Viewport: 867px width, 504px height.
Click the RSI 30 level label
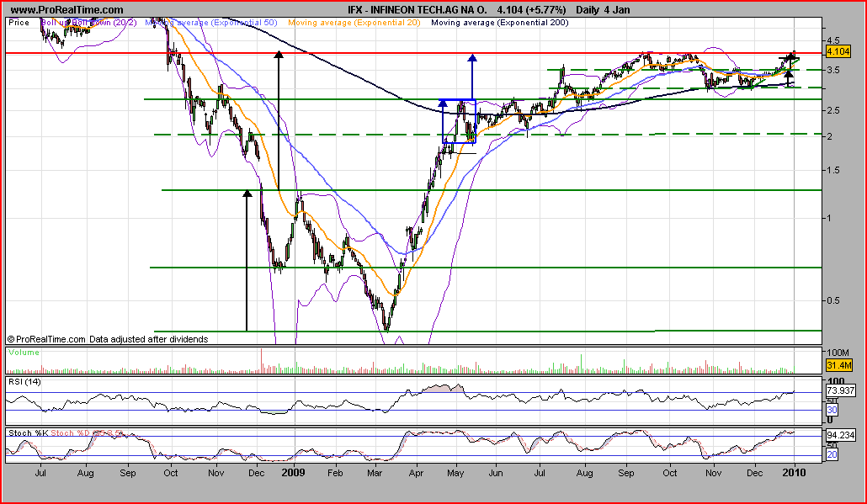click(832, 410)
